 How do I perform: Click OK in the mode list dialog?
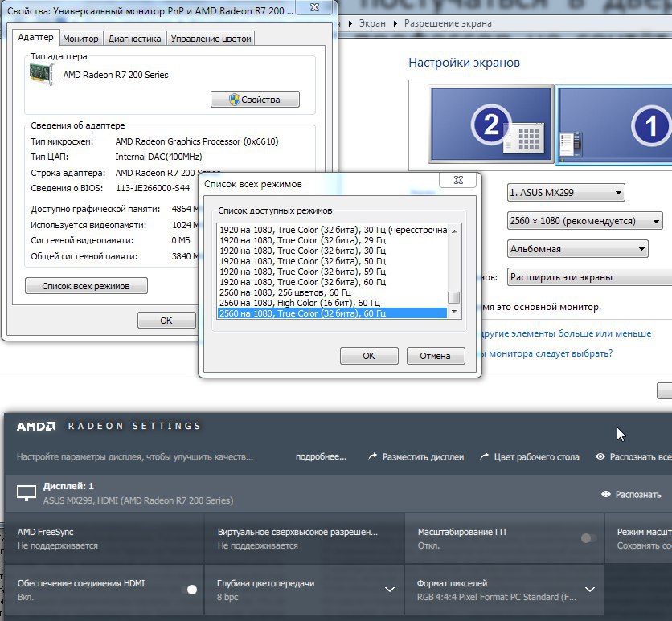[369, 356]
